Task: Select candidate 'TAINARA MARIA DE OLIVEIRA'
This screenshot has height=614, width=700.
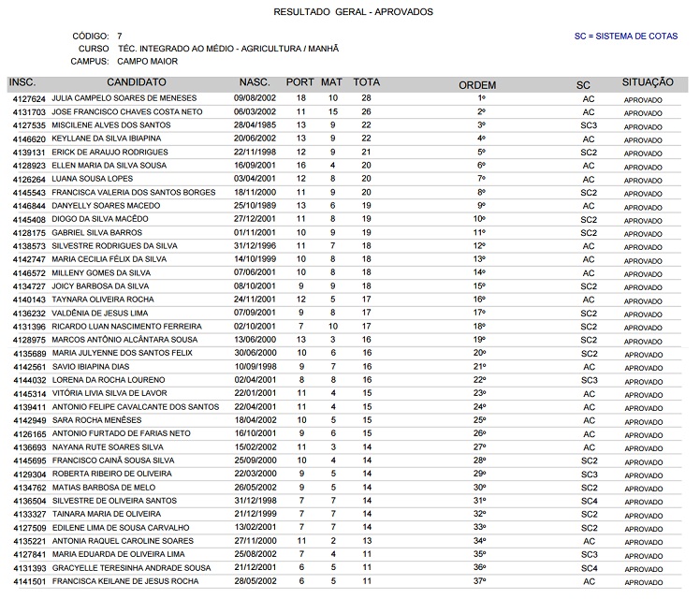Action: click(x=107, y=514)
